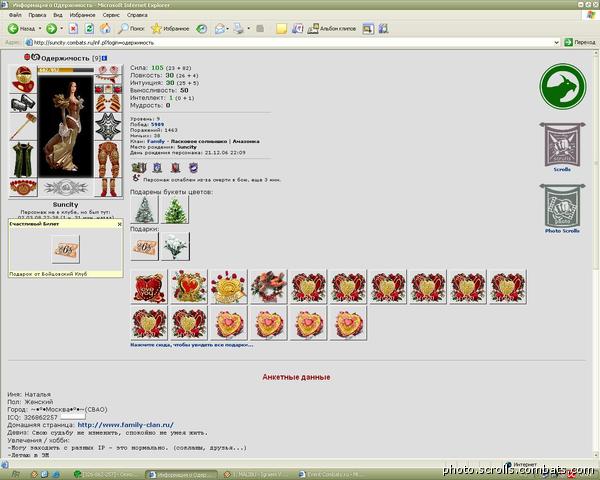Expand the Mail button dropdown arrow

(228, 29)
